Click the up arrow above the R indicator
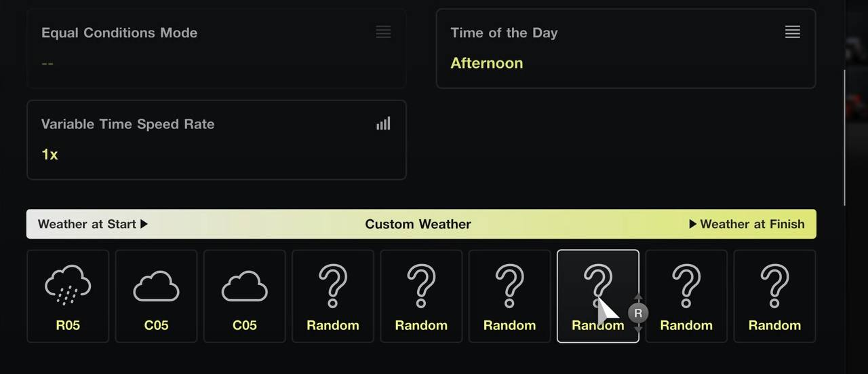Viewport: 868px width, 374px height. pyautogui.click(x=638, y=298)
